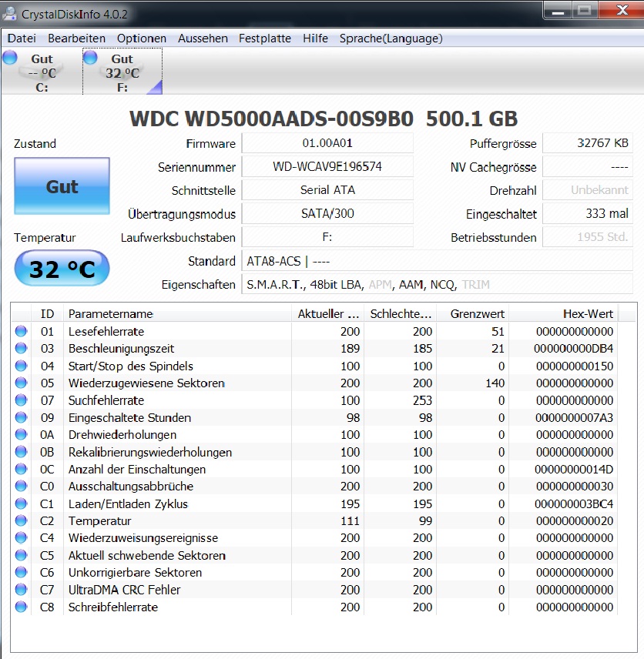Click status orb for Wiederzugewiesene Sektoren
Image resolution: width=644 pixels, height=659 pixels.
pyautogui.click(x=21, y=383)
